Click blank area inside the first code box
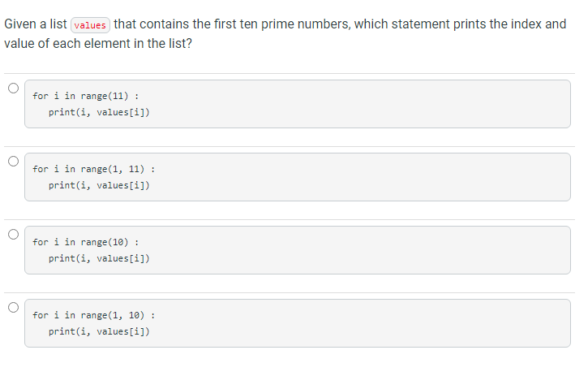The height and width of the screenshot is (376, 588). click(x=356, y=104)
